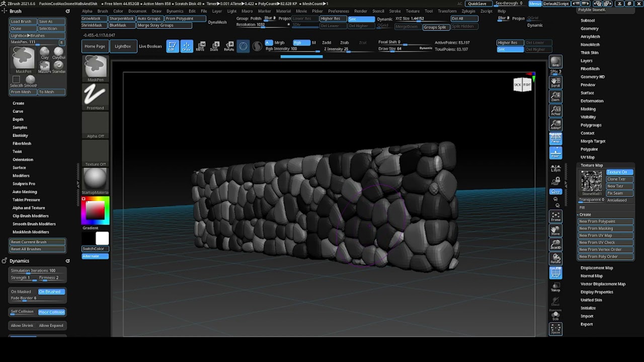Click New From Polypaint button

[605, 222]
